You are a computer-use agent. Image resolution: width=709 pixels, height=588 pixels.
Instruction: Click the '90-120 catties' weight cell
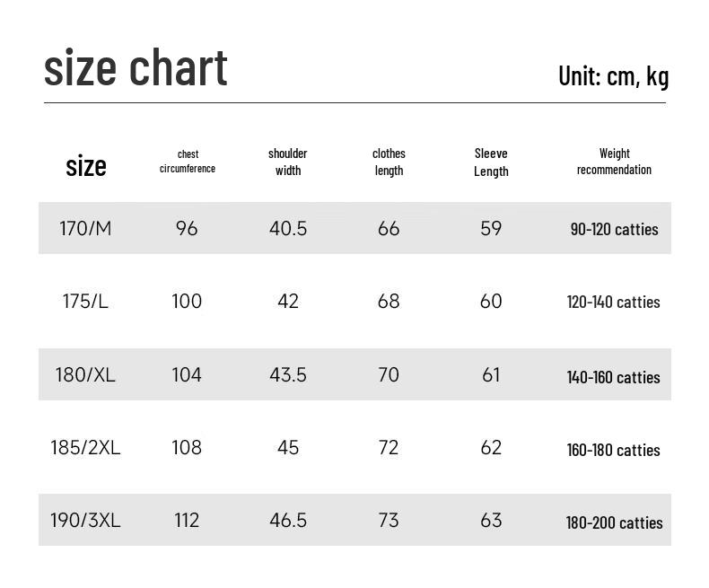pyautogui.click(x=614, y=229)
